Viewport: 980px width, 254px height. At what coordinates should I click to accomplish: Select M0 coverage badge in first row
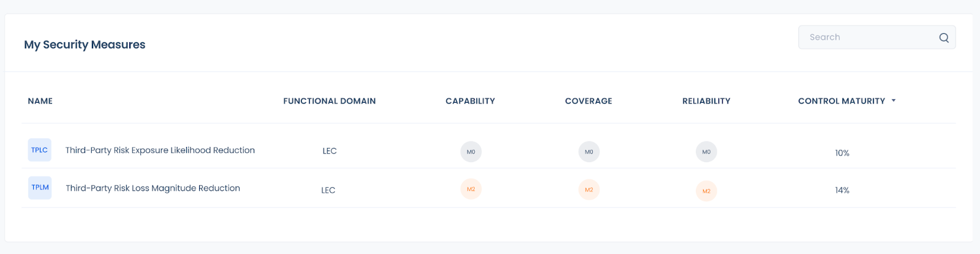tap(589, 152)
